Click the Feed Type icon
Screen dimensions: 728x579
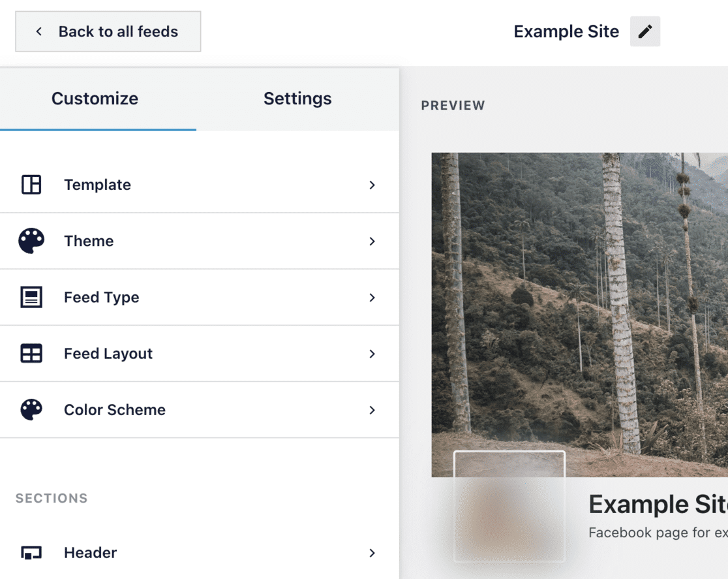pyautogui.click(x=31, y=297)
